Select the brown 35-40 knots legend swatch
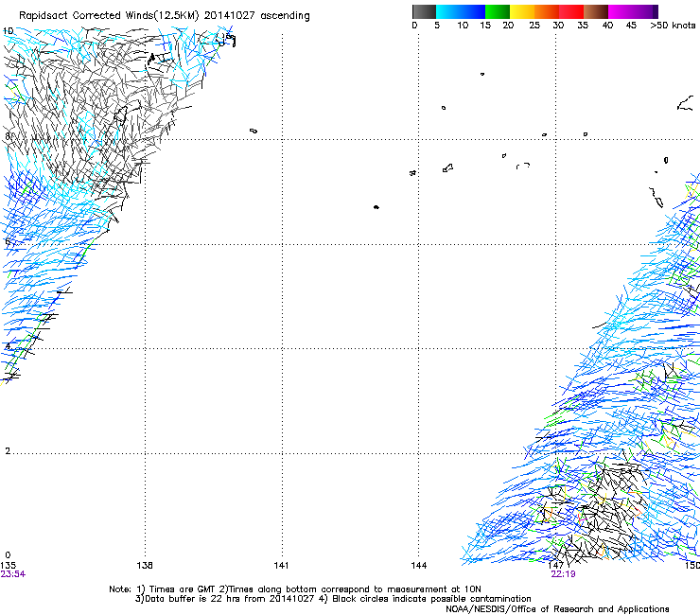Image resolution: width=700 pixels, height=615 pixels. (x=596, y=11)
